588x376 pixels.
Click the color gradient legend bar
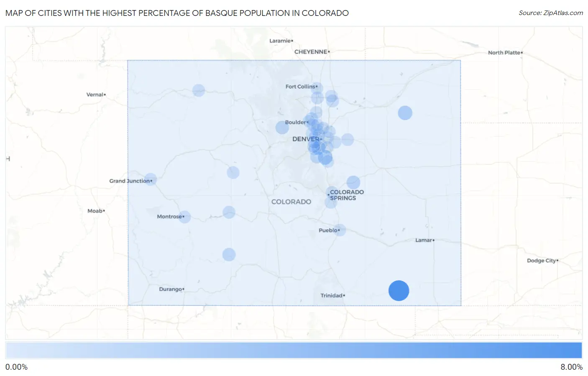pos(294,350)
